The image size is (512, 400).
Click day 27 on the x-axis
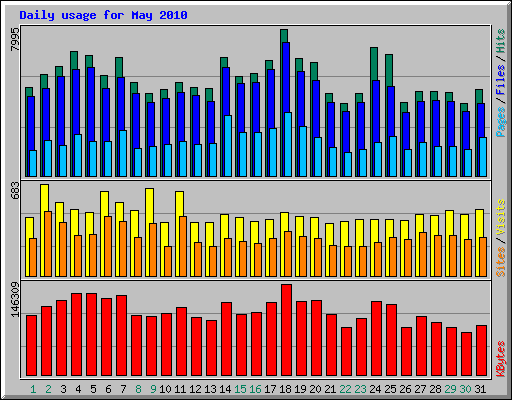[420, 389]
